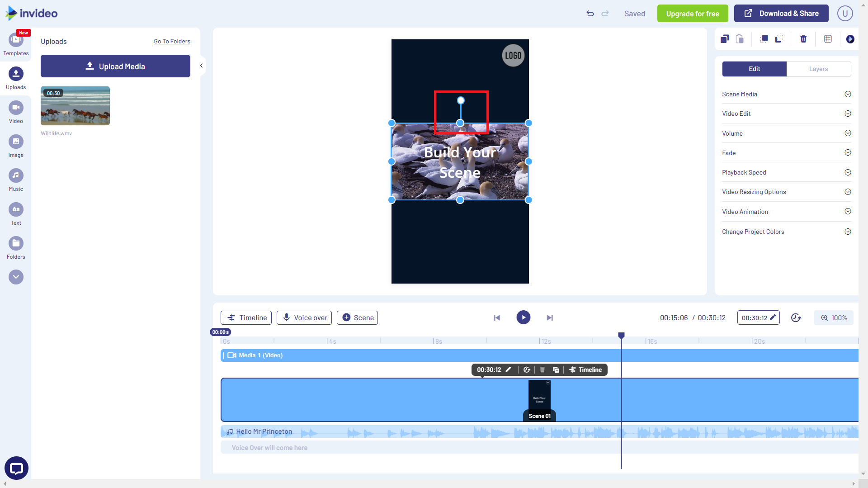Expand Change Project Colors section
Screen dimensions: 868x488
[x=786, y=231]
